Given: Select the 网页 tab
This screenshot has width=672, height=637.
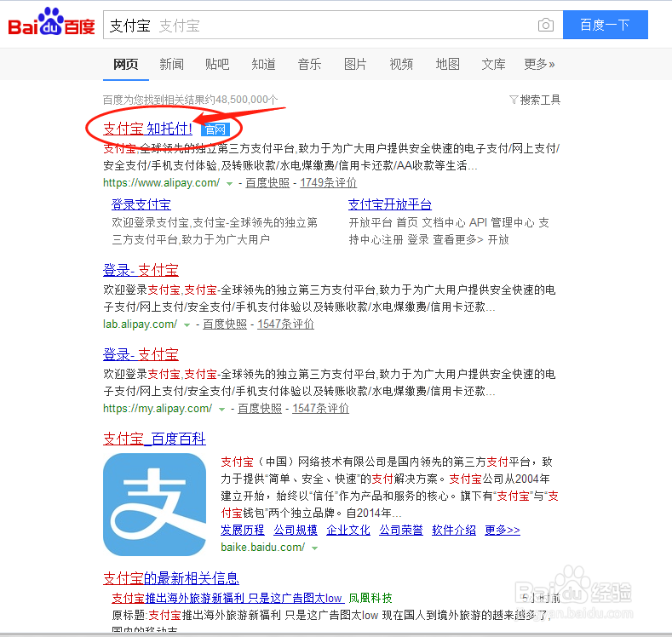Looking at the screenshot, I should click(x=125, y=64).
